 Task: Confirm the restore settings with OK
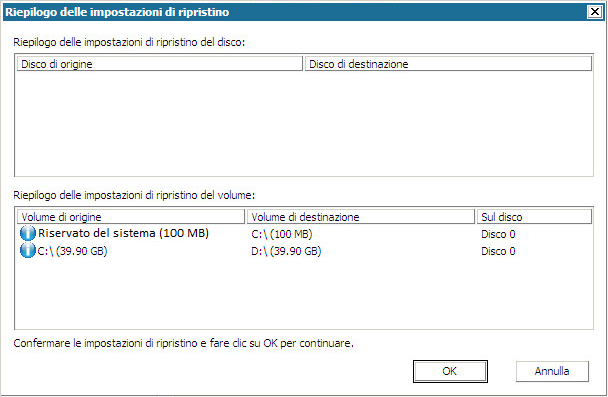450,371
